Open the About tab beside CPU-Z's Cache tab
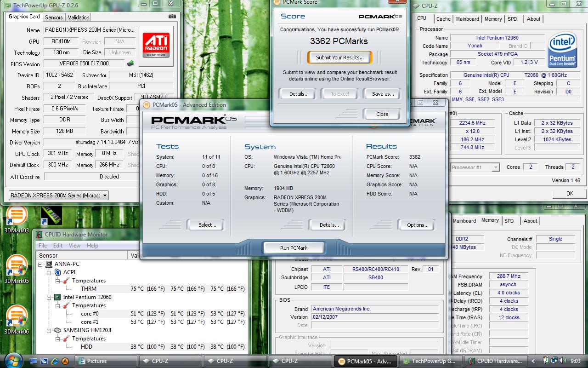 point(533,19)
